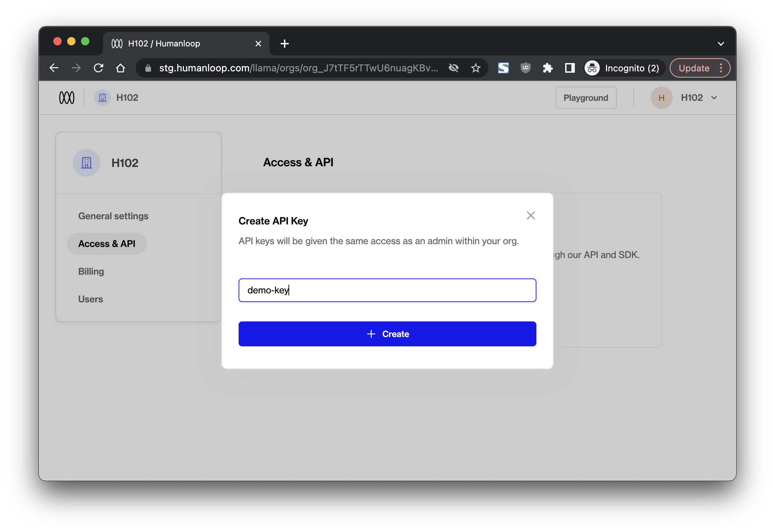Open the Playground button
The height and width of the screenshot is (532, 775).
click(x=586, y=98)
